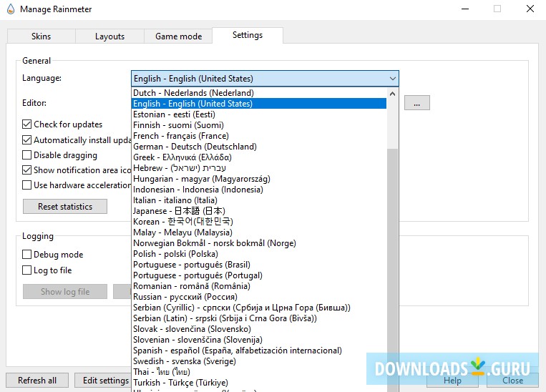Pick Spanish - español (España) option
Screen dimensions: 546x392
point(260,351)
